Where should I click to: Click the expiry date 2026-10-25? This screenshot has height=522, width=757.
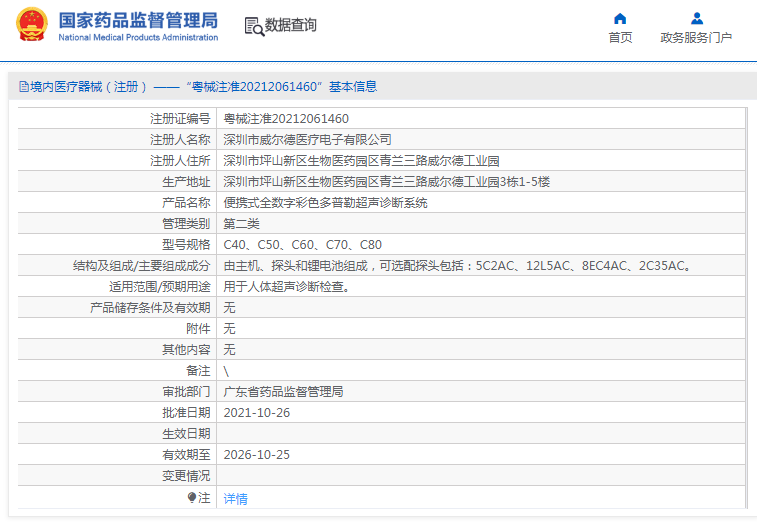tap(256, 455)
